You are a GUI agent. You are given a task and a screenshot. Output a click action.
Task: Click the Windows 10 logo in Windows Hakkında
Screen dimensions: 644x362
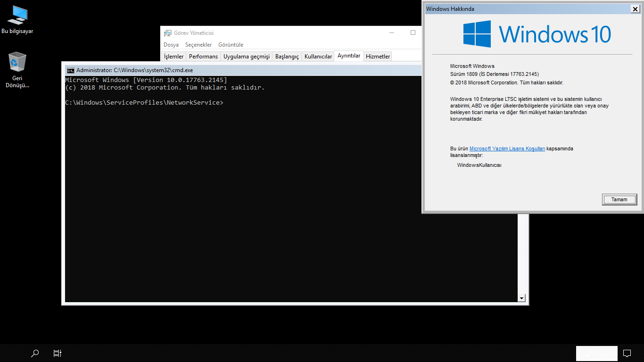click(537, 34)
